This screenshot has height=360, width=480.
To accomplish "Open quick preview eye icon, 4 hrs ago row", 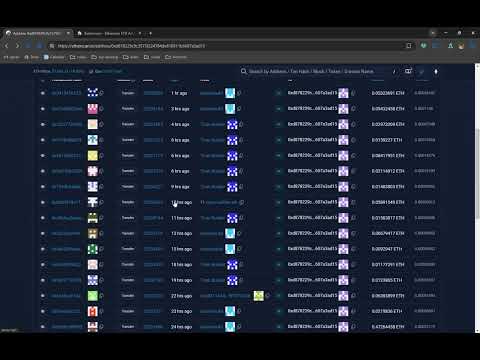I will [43, 124].
